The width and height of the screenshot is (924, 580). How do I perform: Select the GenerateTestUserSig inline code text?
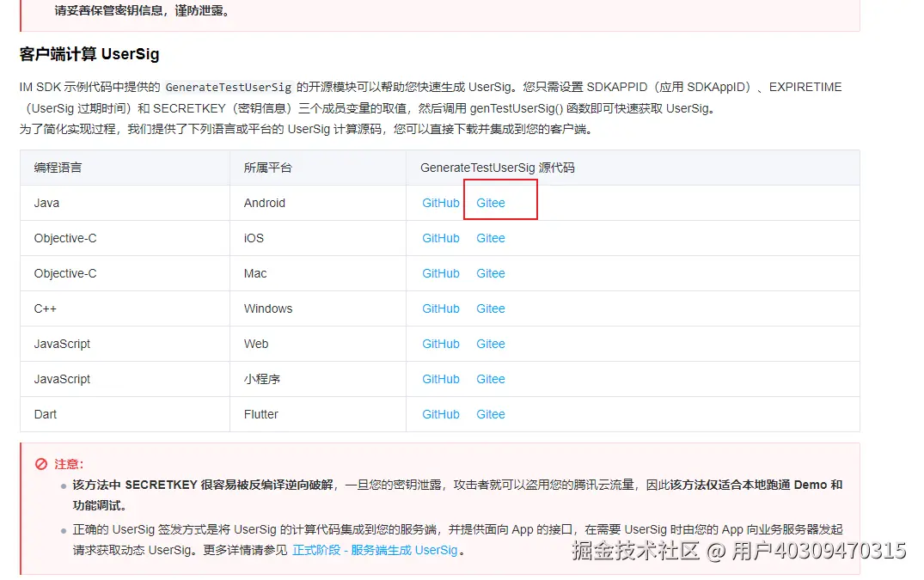coord(229,87)
